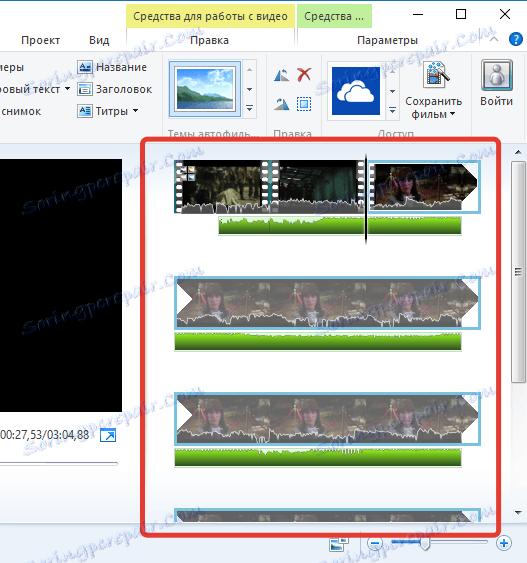Screen dimensions: 527x563
Task: Select the second dark video clip in the top row
Action: 316,187
